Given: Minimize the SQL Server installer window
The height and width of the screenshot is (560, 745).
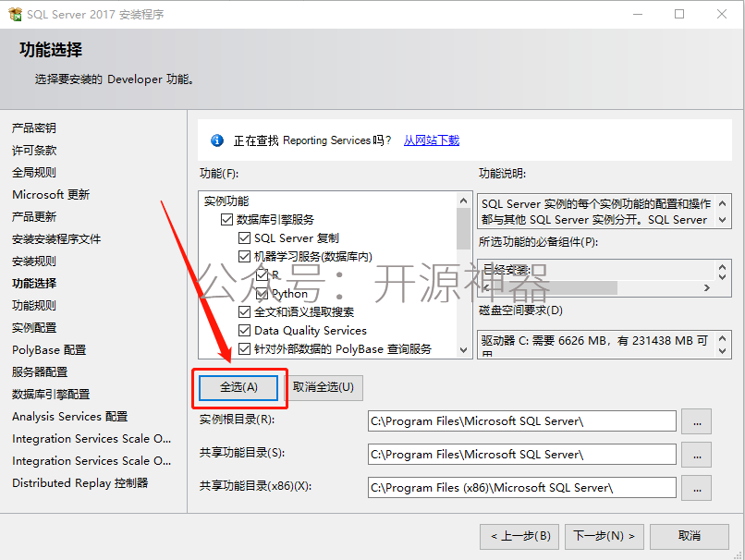Looking at the screenshot, I should (638, 14).
